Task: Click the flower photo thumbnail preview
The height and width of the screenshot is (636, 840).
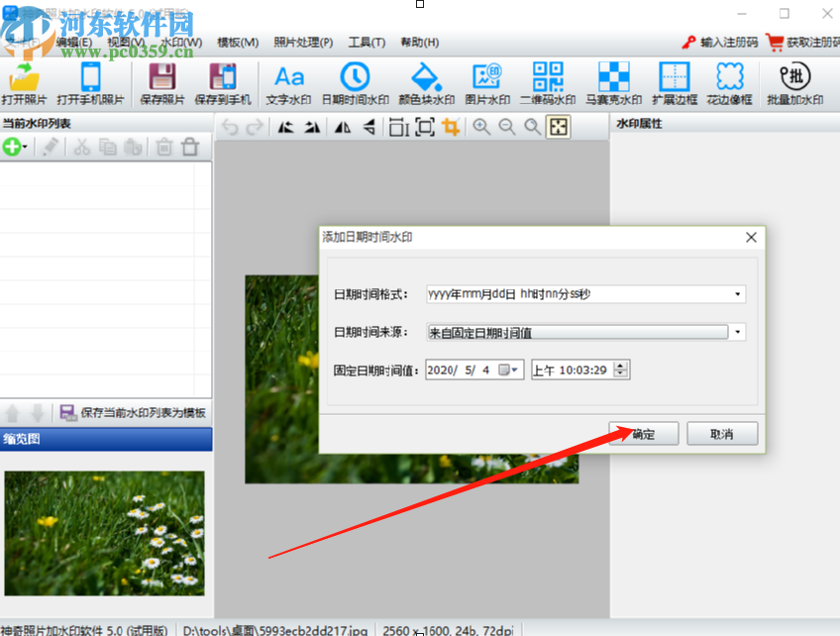Action: point(104,533)
